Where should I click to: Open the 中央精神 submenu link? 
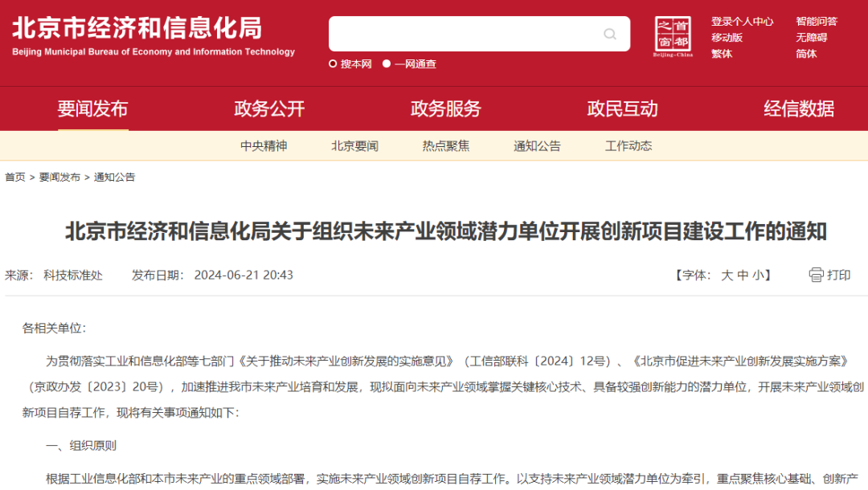[x=264, y=146]
